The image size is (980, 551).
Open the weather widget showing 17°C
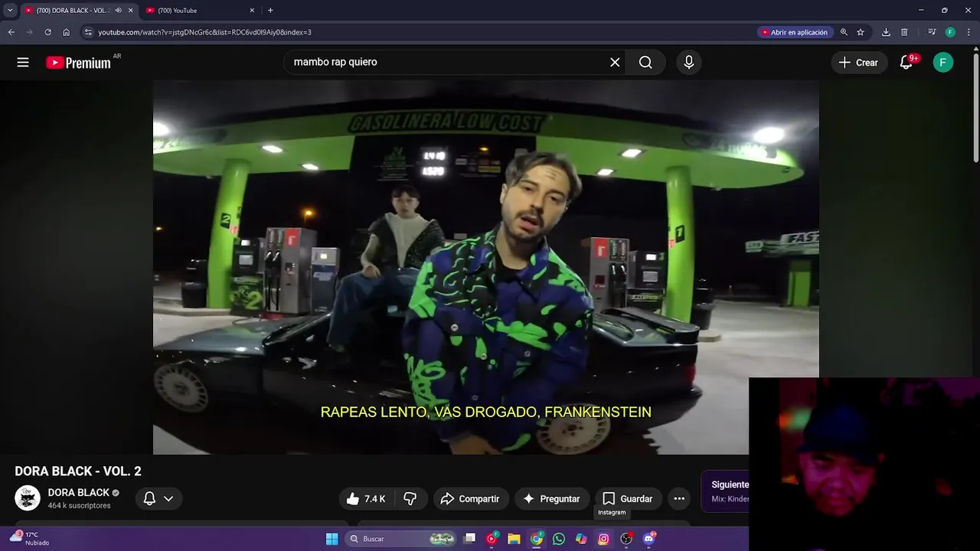[x=29, y=539]
